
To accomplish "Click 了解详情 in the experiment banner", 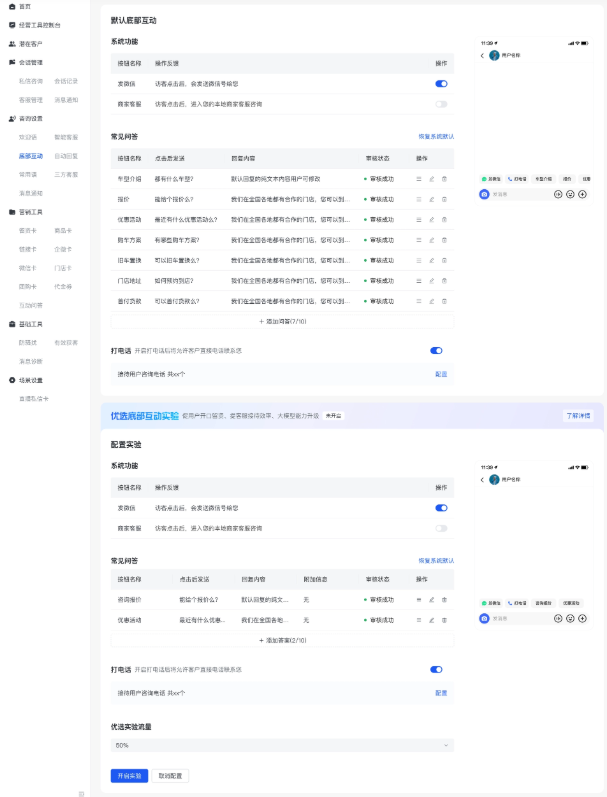I will (x=578, y=416).
